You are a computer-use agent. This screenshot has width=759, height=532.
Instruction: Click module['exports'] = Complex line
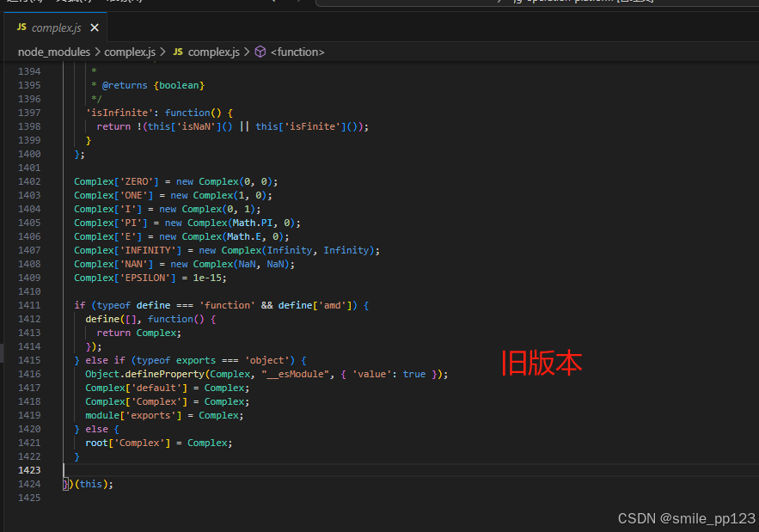point(164,416)
